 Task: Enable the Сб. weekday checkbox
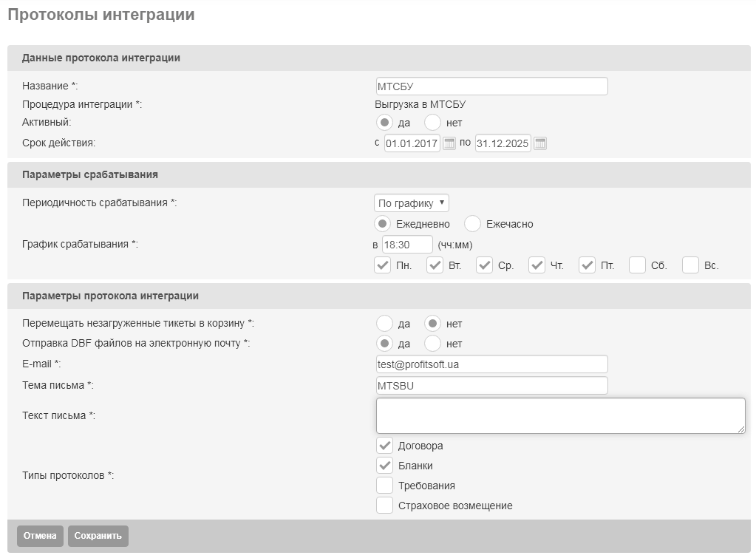pos(638,265)
